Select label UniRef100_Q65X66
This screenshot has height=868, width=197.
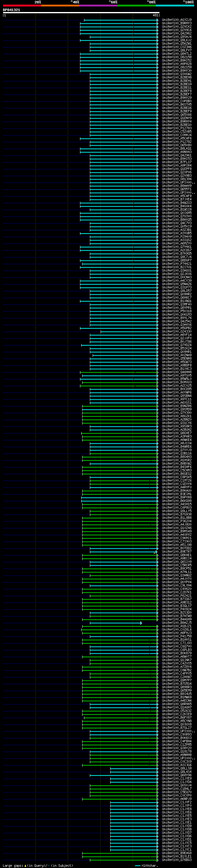point(177,115)
